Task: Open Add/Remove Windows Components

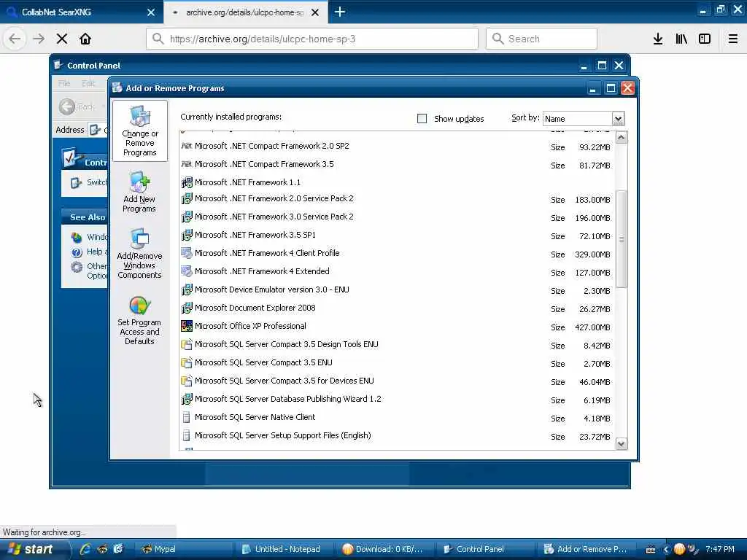Action: 139,253
